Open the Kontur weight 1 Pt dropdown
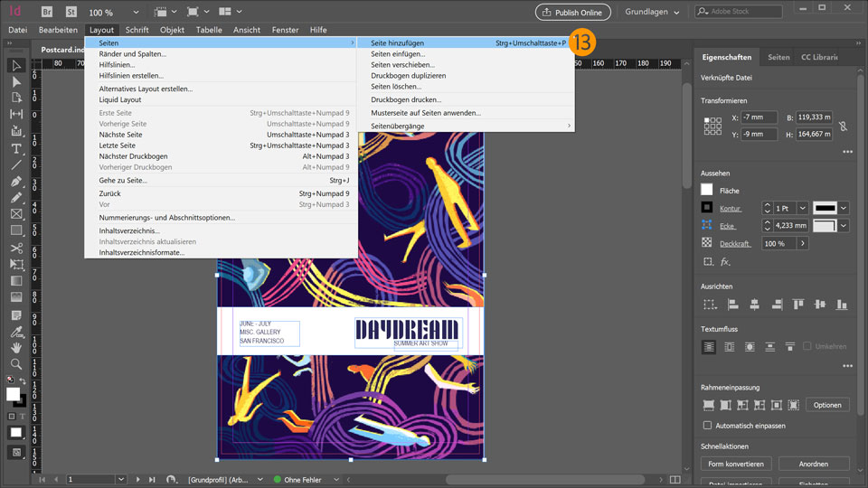Screen dimensions: 868x488 click(x=802, y=208)
